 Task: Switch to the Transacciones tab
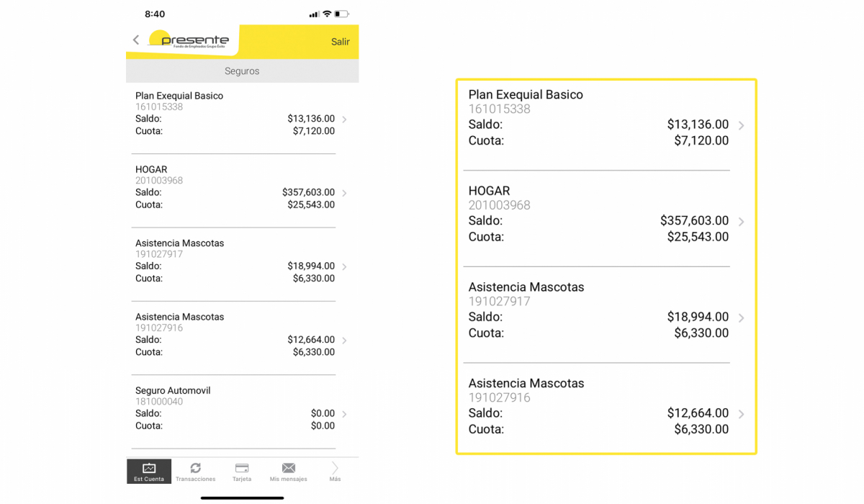pos(195,472)
